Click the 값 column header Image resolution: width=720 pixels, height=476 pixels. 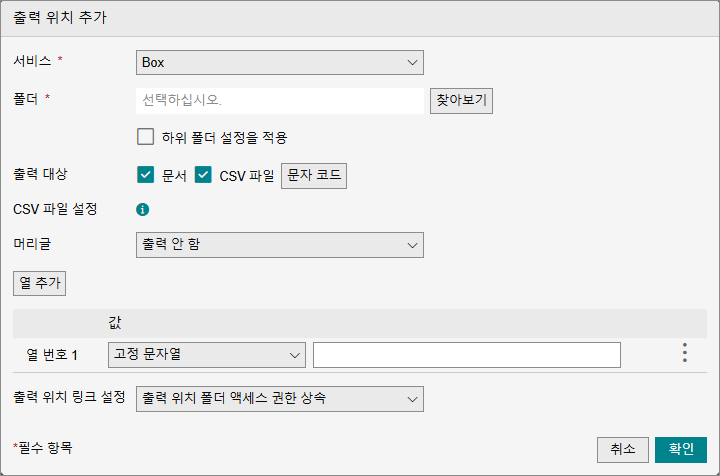[115, 323]
